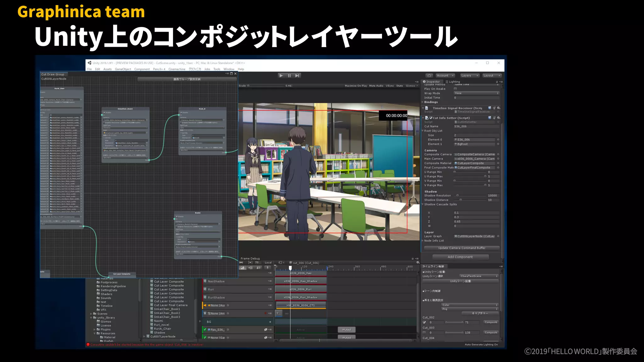644x362 pixels.
Task: Collapse the Root Obj List foldout
Action: pos(423,131)
